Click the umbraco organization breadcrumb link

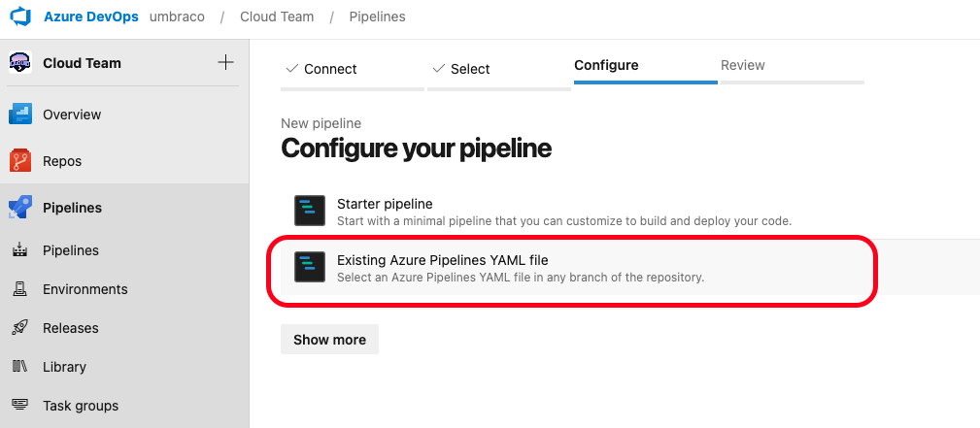tap(177, 17)
